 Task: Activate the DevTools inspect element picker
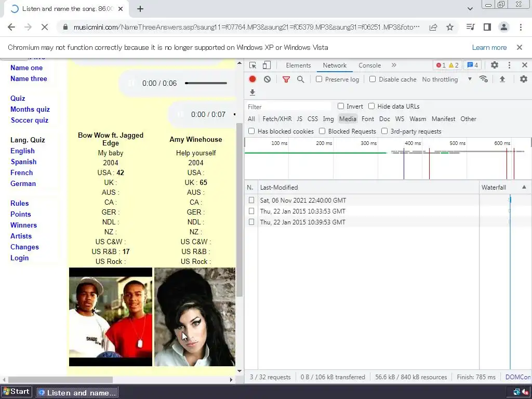click(x=252, y=65)
